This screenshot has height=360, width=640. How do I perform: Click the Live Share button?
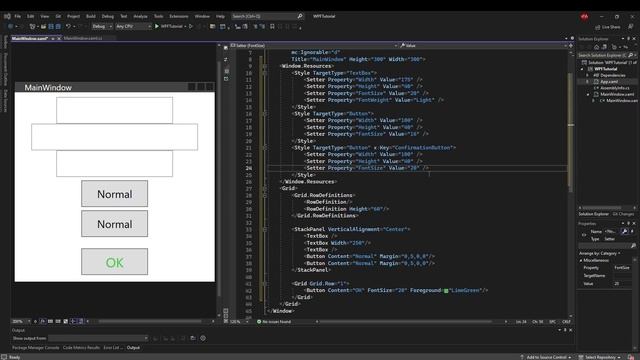tap(608, 27)
